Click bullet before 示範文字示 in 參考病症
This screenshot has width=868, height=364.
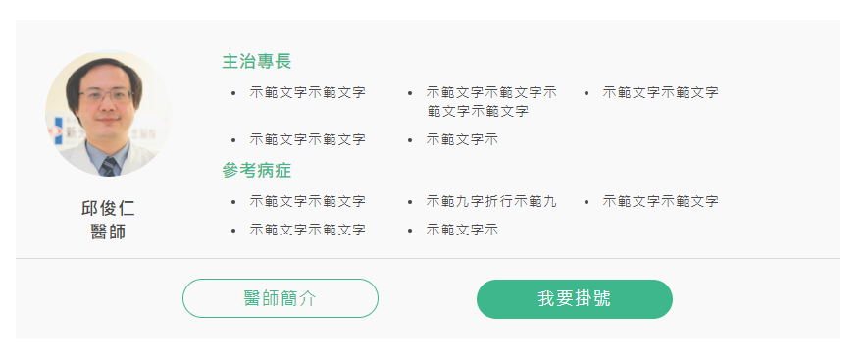pos(410,231)
